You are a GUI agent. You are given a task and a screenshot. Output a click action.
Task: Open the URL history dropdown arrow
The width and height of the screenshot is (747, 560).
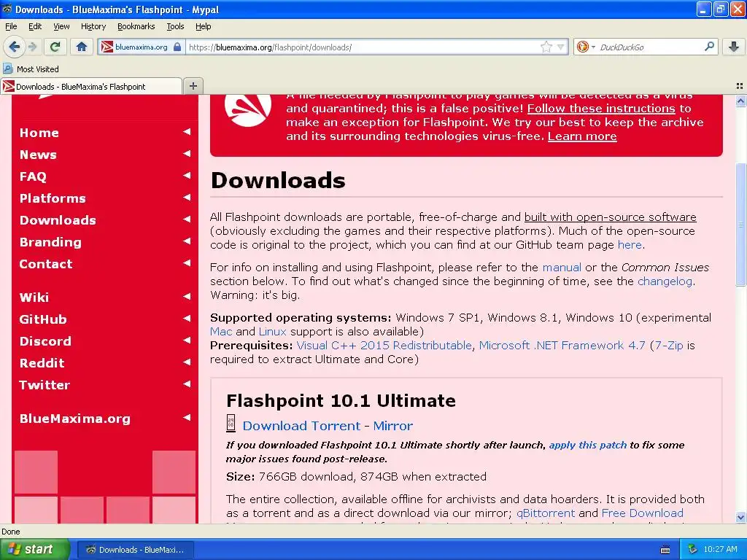click(560, 47)
